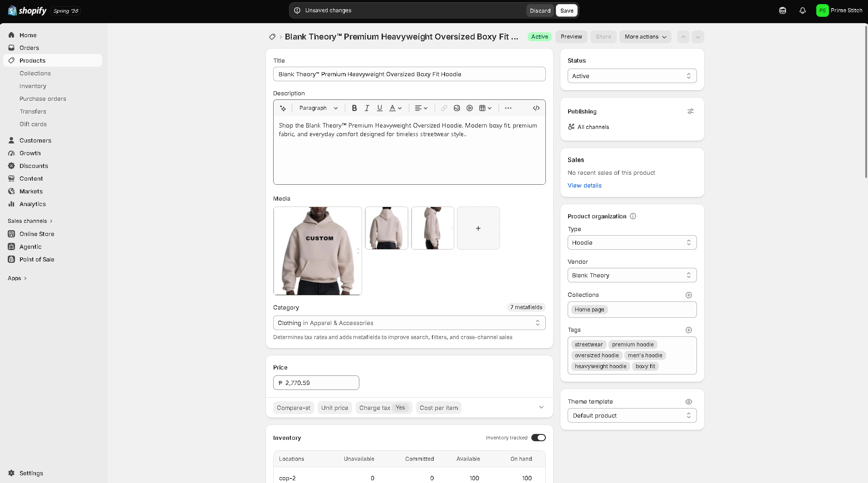
Task: Open the product Type dropdown
Action: 632,242
